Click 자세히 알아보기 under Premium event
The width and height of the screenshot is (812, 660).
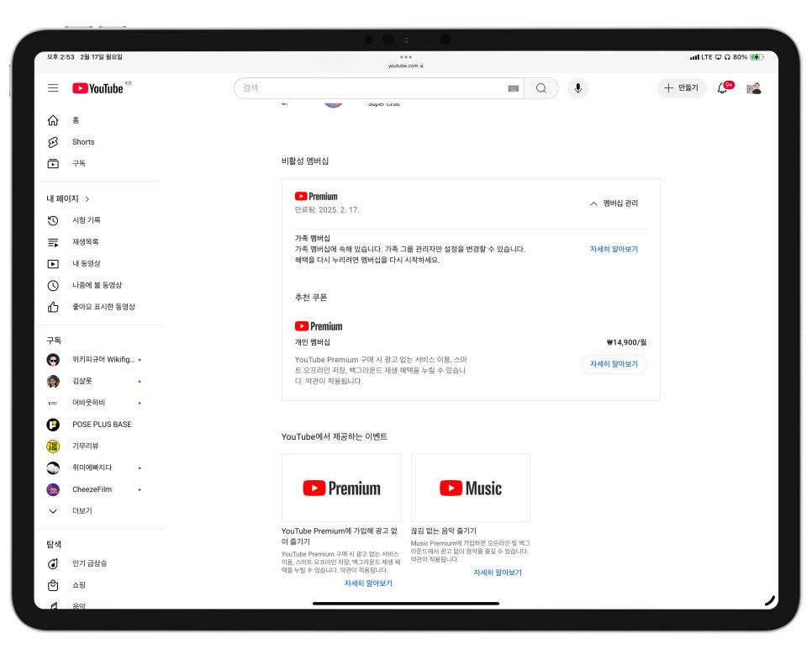pos(368,583)
